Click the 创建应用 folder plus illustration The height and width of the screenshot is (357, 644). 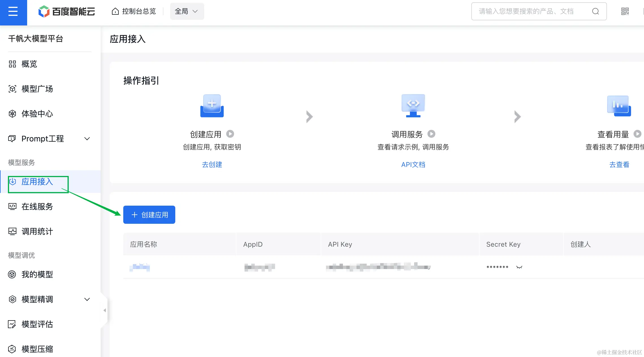pos(212,106)
